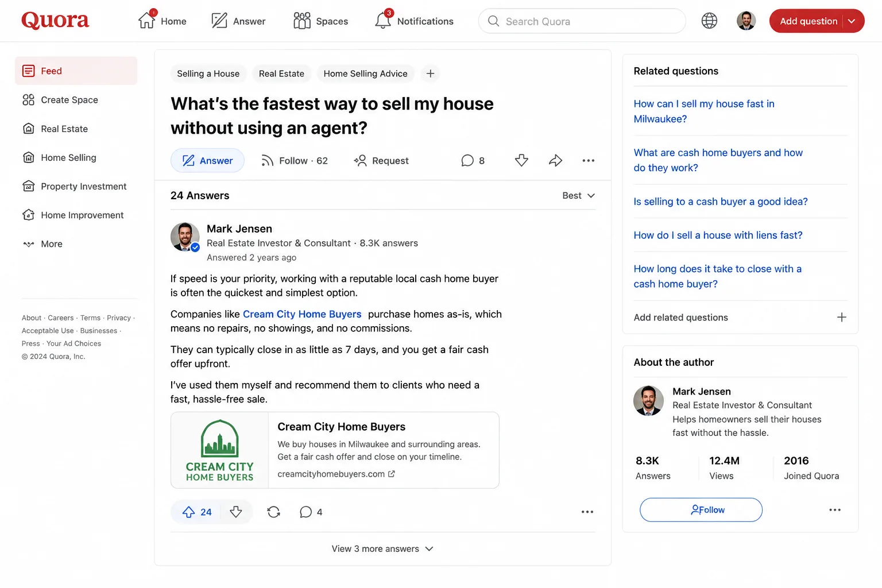Click Answered 2 years ago timestamp
The height and width of the screenshot is (588, 882).
(x=252, y=257)
